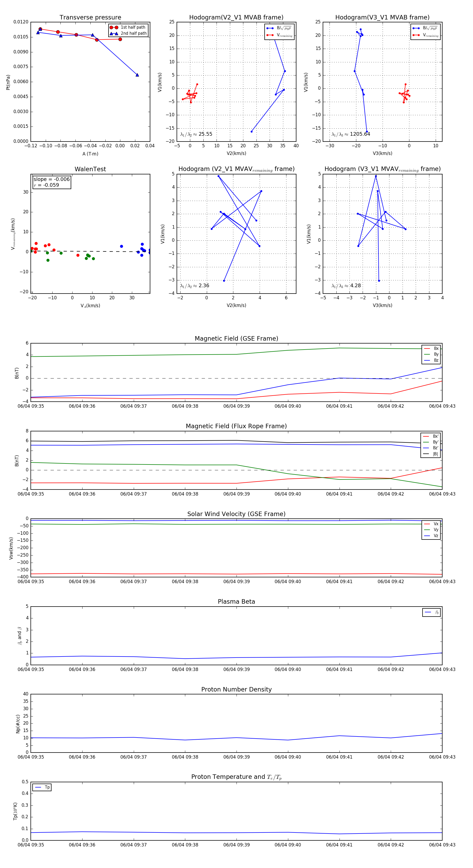Click the eigenvalue ratio text '25.55'
473x868 pixels.
[x=205, y=134]
